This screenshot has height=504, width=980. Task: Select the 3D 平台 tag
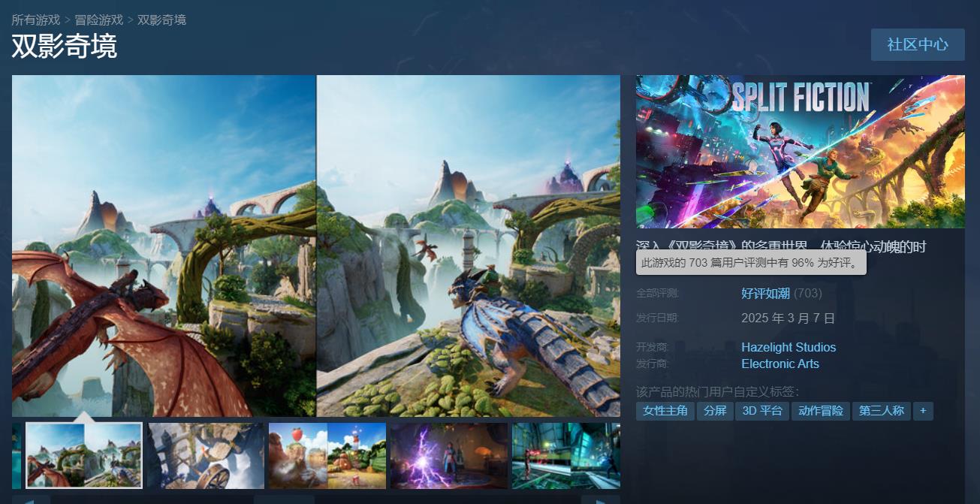[761, 411]
